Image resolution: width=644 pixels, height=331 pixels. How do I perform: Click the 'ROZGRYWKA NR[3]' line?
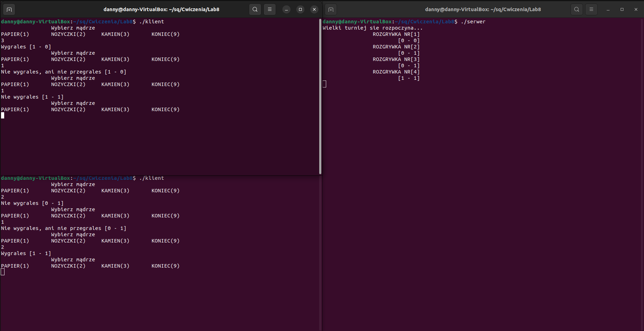(x=396, y=59)
